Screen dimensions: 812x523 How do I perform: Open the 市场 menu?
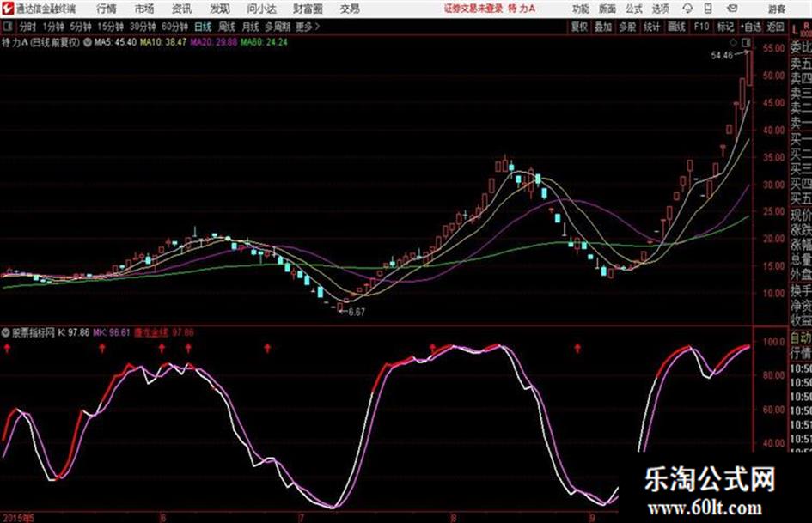pos(144,9)
